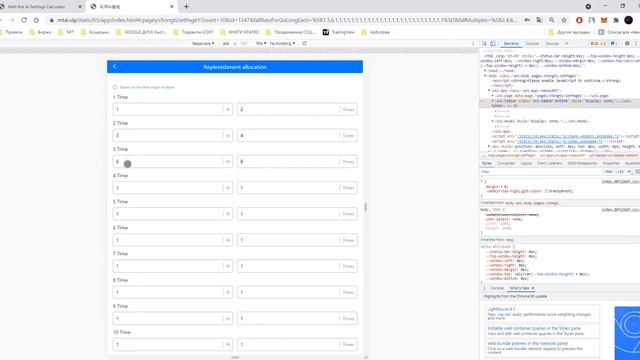Open the Opera extension icon
640x360 pixels.
pos(579,20)
